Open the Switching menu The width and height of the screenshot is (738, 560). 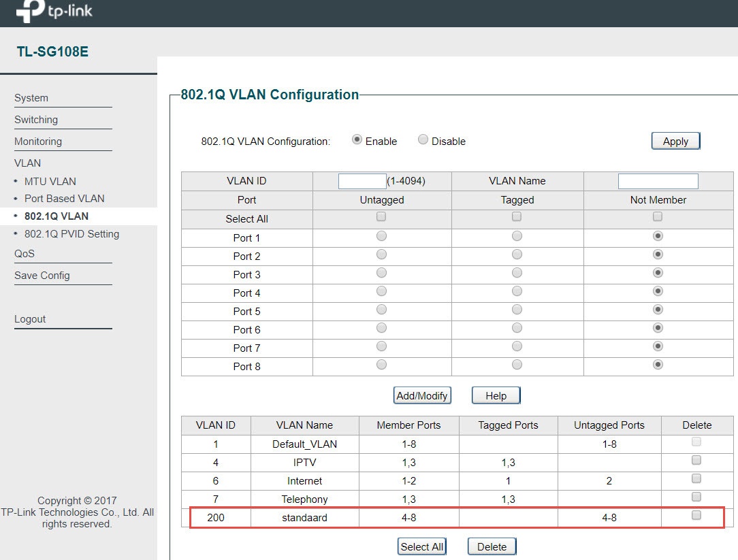coord(36,120)
